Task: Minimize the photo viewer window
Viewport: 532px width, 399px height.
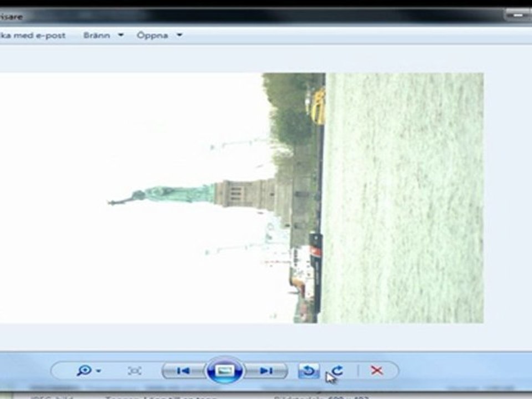Action: click(518, 16)
